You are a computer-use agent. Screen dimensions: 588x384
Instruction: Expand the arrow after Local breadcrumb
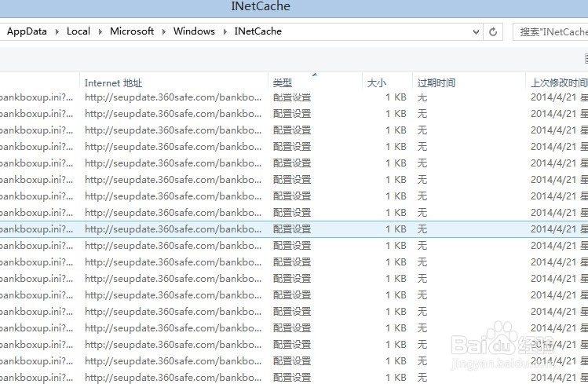[x=100, y=32]
